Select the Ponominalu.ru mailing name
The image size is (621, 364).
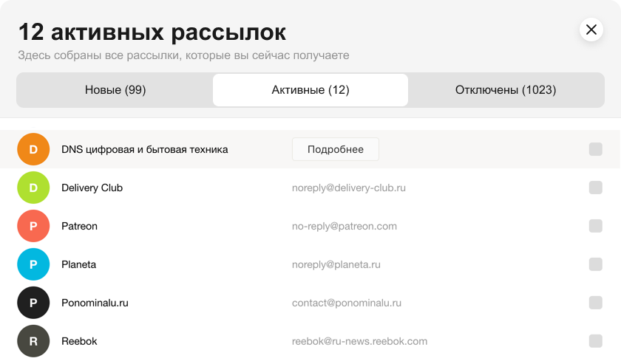(x=95, y=303)
